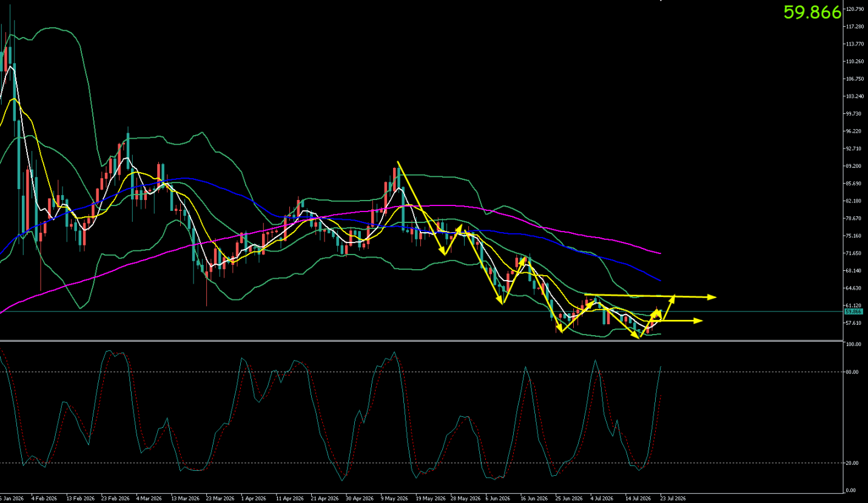
Task: Click the 23 Jul 2026 date label
Action: [x=673, y=499]
